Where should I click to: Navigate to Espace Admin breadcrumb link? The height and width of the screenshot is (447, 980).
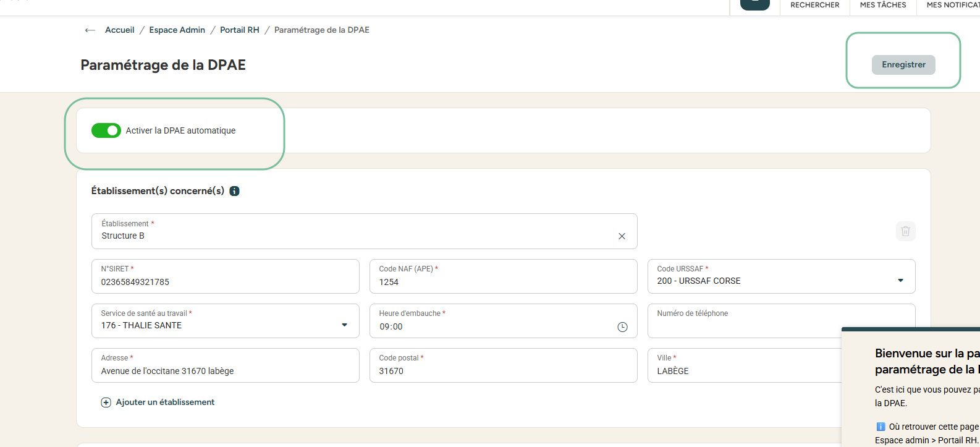[x=177, y=30]
